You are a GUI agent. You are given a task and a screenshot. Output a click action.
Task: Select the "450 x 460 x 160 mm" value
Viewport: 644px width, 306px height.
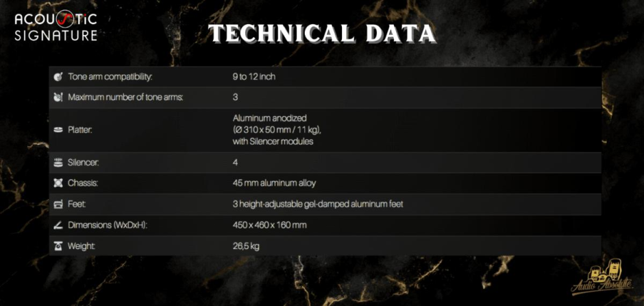[x=269, y=225]
